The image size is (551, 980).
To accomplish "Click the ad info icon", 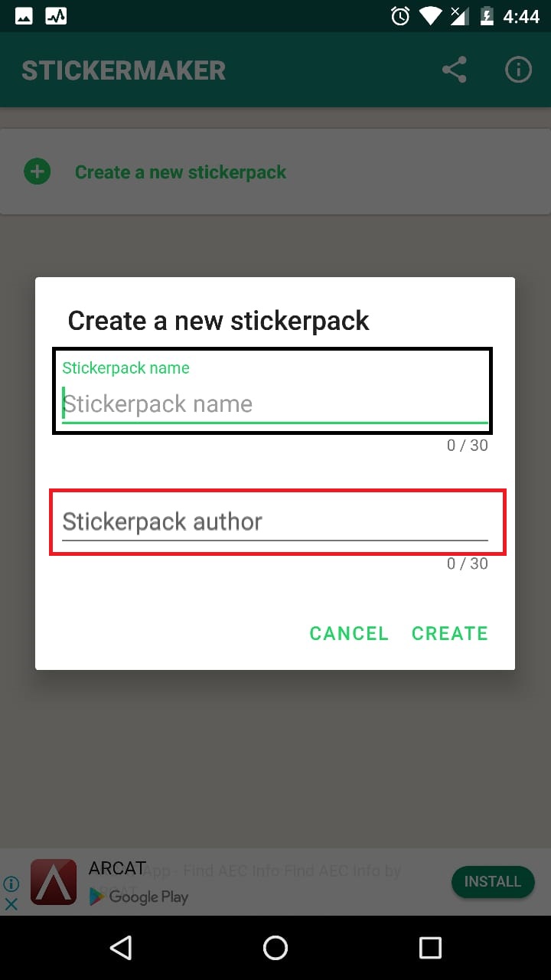I will (x=11, y=884).
